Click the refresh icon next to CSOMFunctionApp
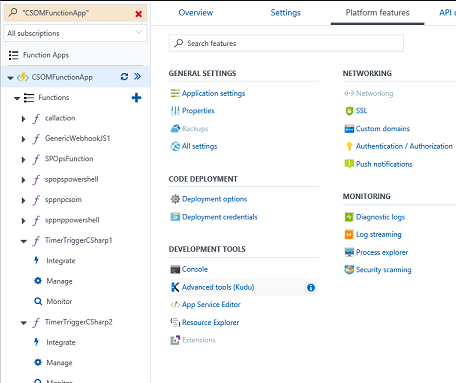This screenshot has height=383, width=456. click(124, 77)
